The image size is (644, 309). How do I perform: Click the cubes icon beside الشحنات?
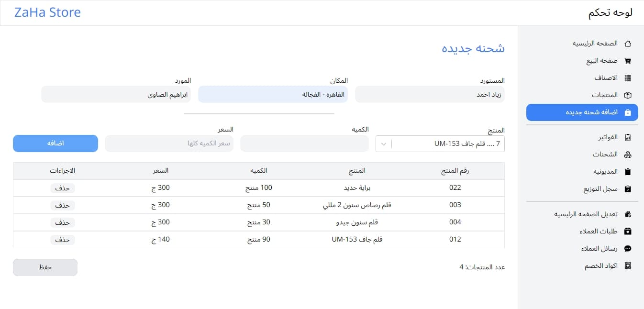(628, 154)
